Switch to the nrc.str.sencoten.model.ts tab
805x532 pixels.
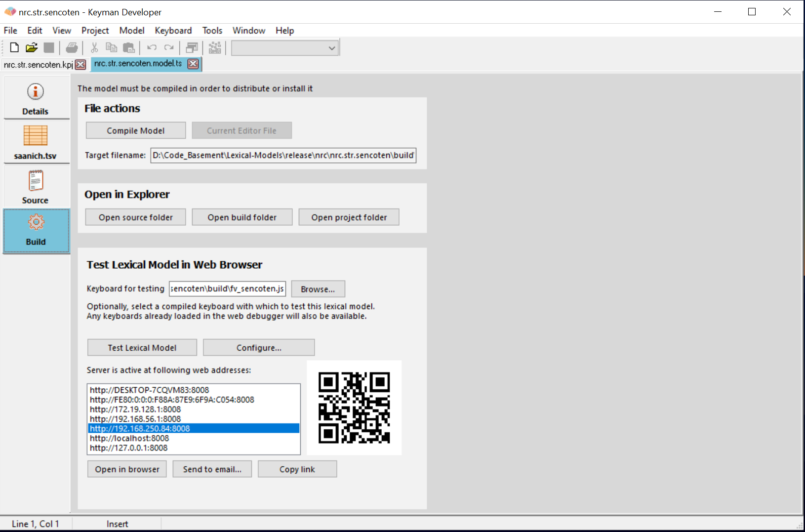pyautogui.click(x=138, y=64)
